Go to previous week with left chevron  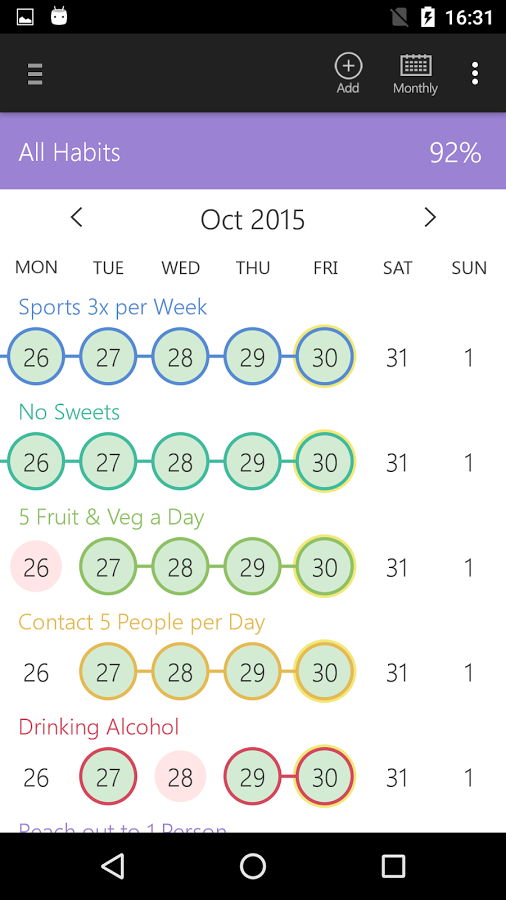pos(76,218)
